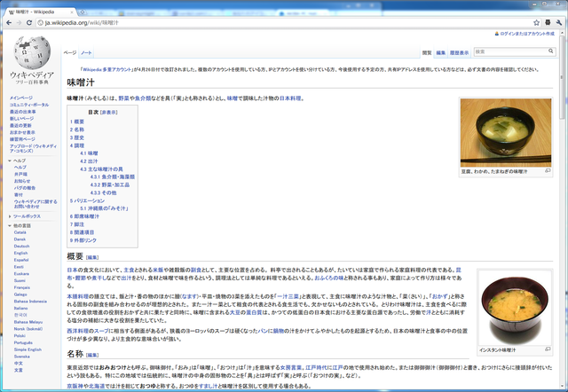
Task: Click the user icon beside login link
Action: tap(497, 34)
